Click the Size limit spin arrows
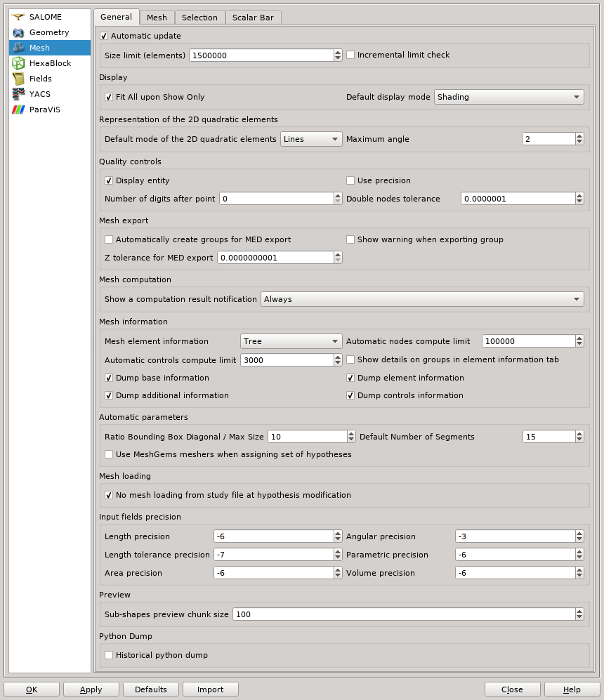The height and width of the screenshot is (700, 604). (338, 55)
